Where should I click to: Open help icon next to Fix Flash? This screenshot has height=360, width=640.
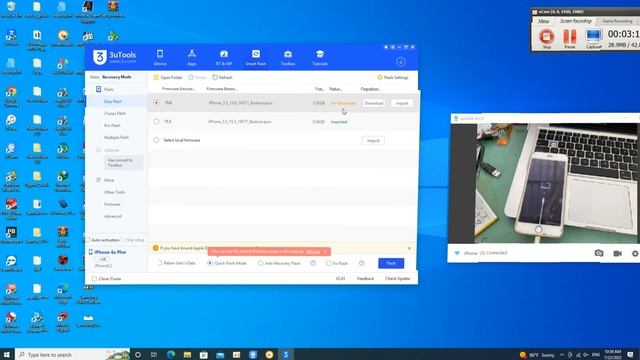[x=362, y=263]
